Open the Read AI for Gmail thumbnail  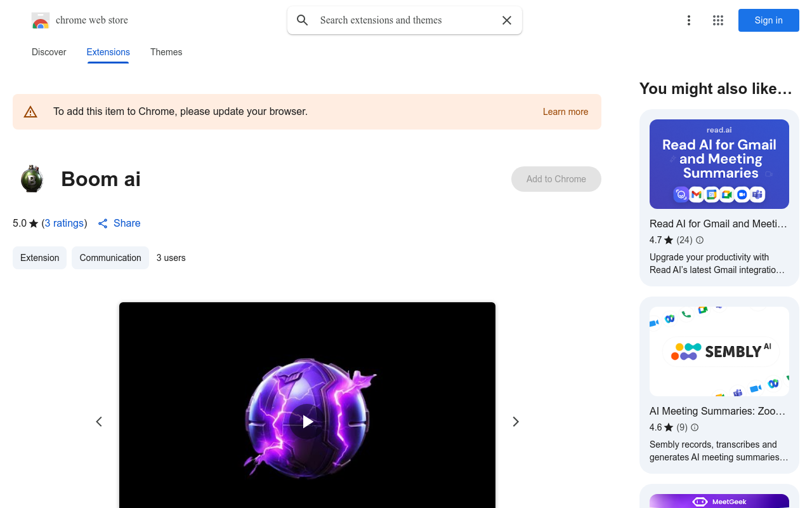[719, 164]
